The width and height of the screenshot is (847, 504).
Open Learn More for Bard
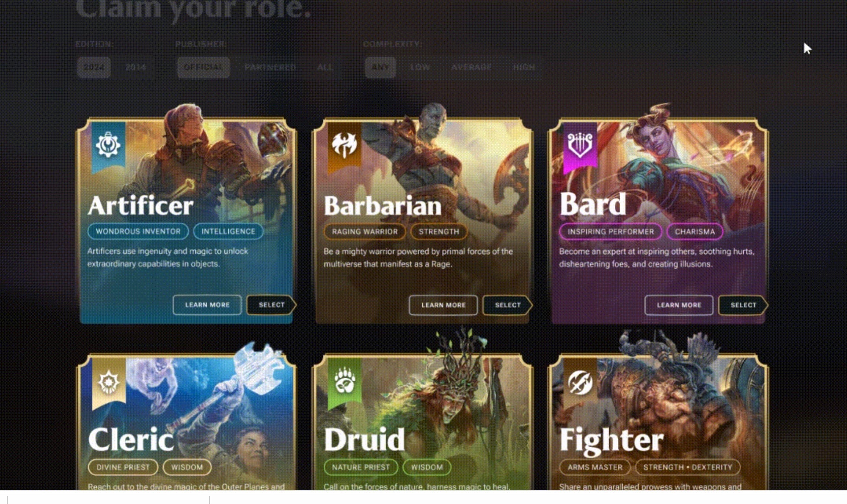(x=679, y=305)
